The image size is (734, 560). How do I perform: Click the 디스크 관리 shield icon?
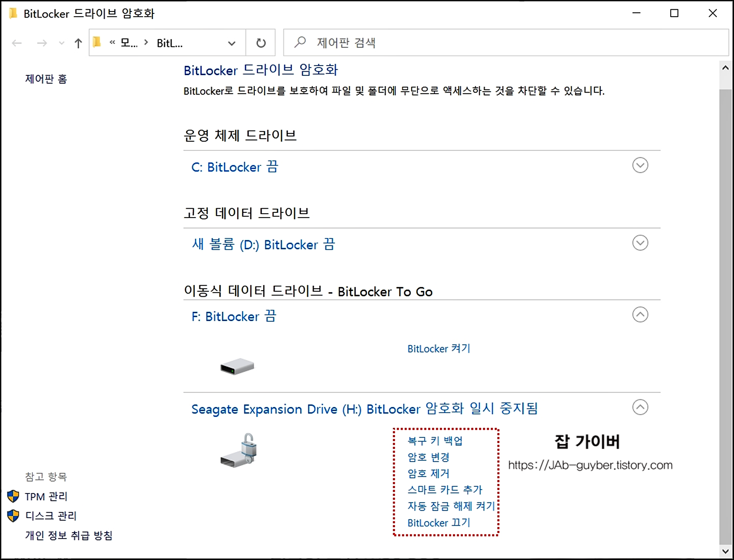13,516
